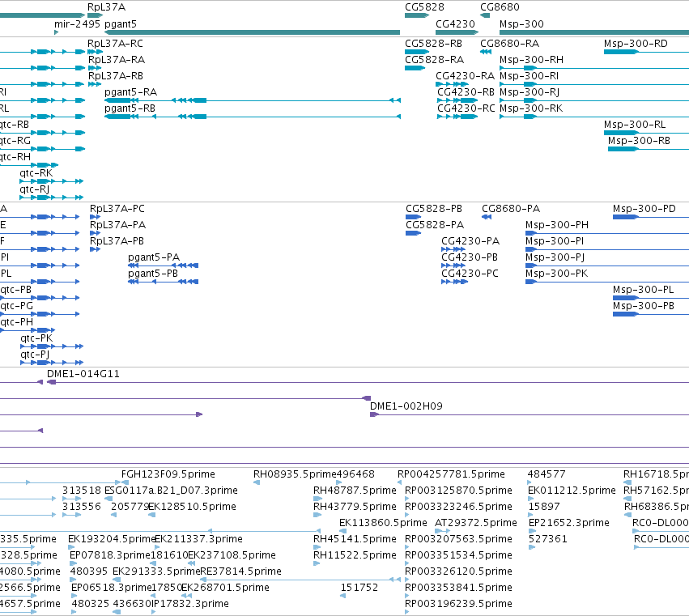
Task: Select the Msp-300 gene label
Action: pyautogui.click(x=521, y=24)
